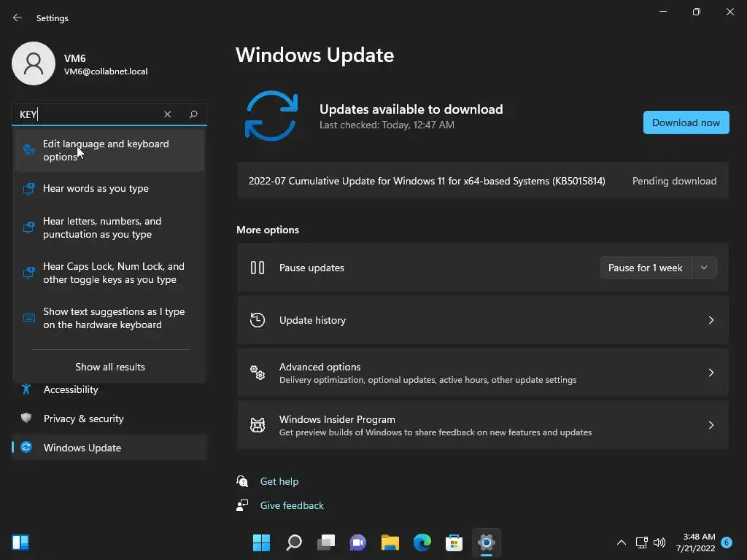Click Download now button
The height and width of the screenshot is (560, 747).
tap(686, 122)
